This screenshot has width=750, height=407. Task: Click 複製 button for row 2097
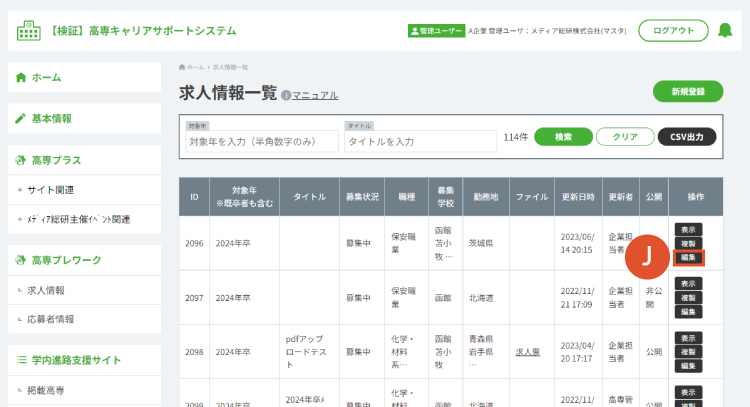(x=688, y=297)
